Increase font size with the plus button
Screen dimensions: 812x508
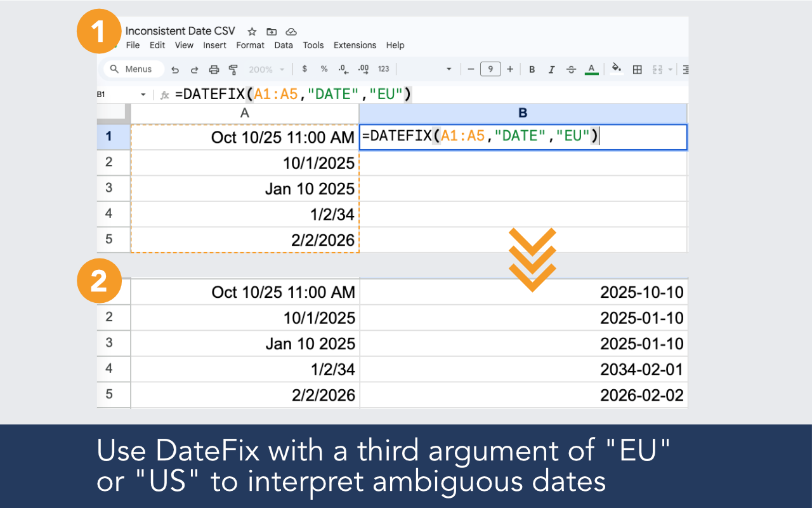coord(510,69)
